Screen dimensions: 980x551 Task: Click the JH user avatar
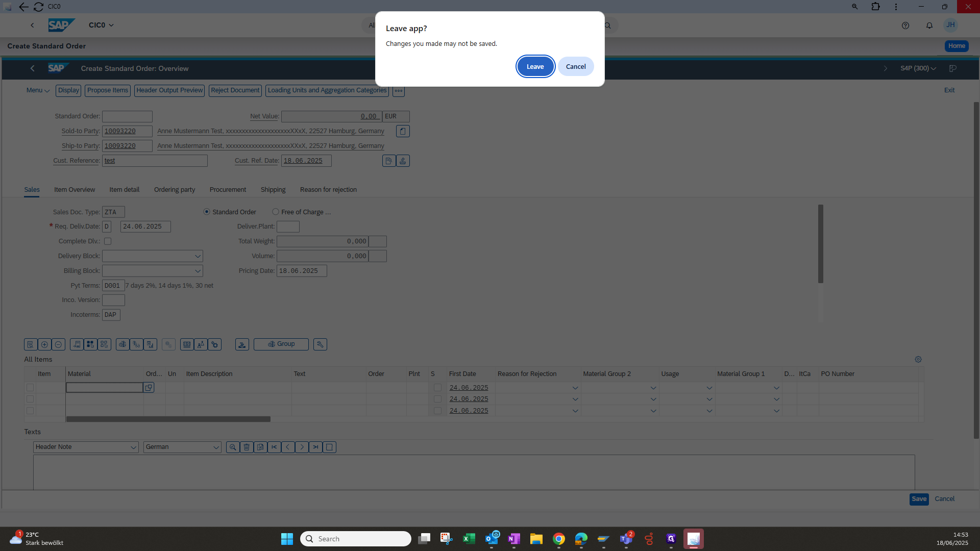[950, 25]
